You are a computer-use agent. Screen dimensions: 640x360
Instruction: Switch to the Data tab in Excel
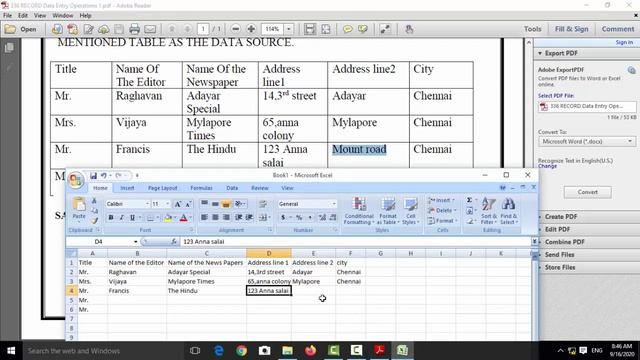click(232, 188)
